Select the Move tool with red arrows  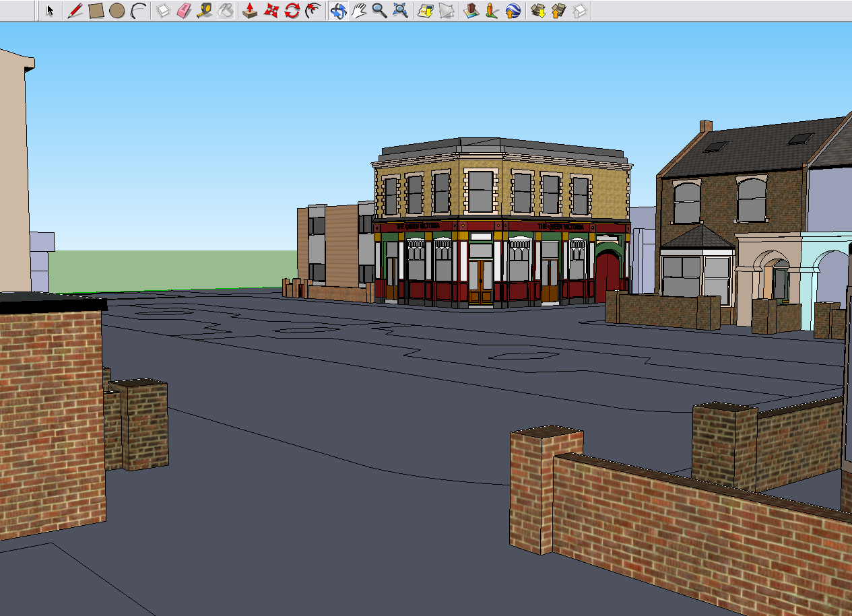coord(271,11)
